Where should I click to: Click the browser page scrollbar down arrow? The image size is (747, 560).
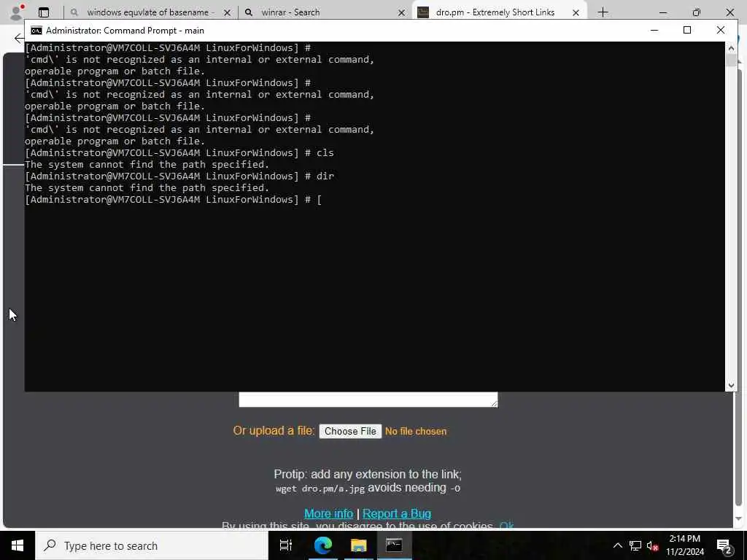click(x=739, y=518)
